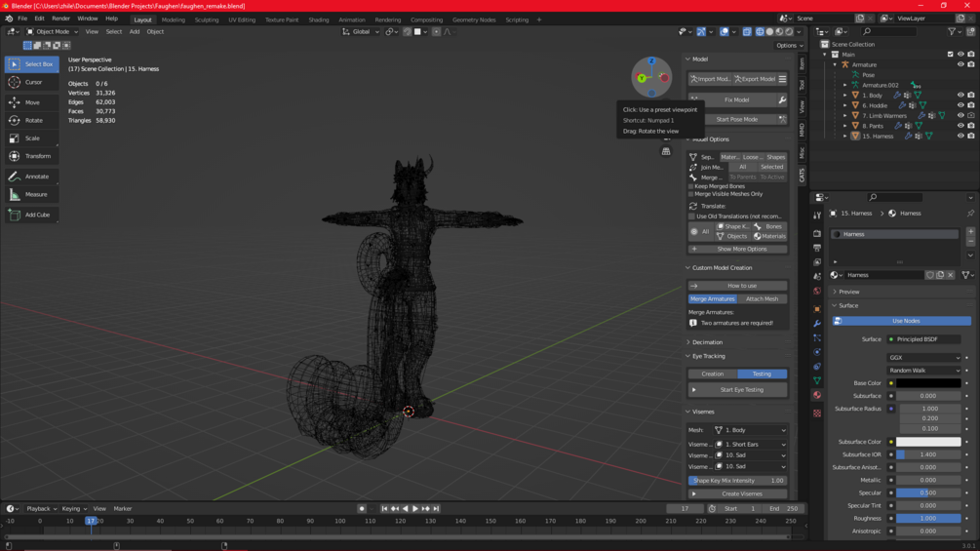Open the Output properties tab
Image resolution: width=980 pixels, height=551 pixels.
(817, 248)
